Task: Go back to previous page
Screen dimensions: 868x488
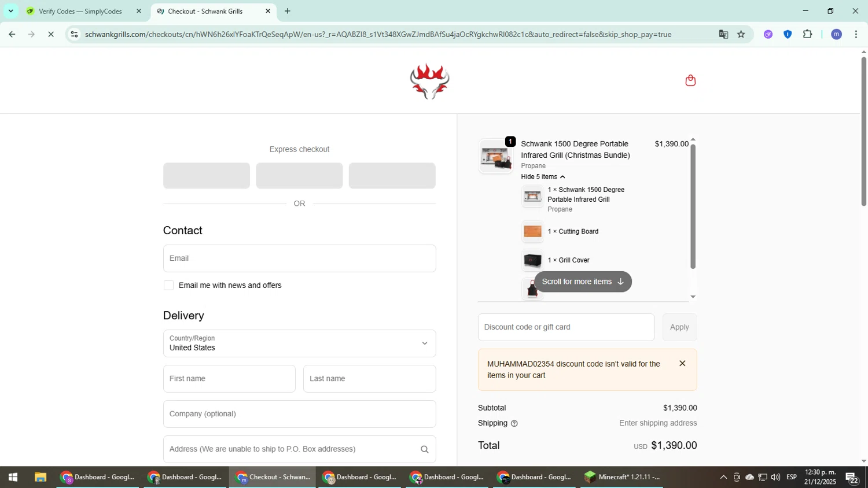Action: (12, 34)
